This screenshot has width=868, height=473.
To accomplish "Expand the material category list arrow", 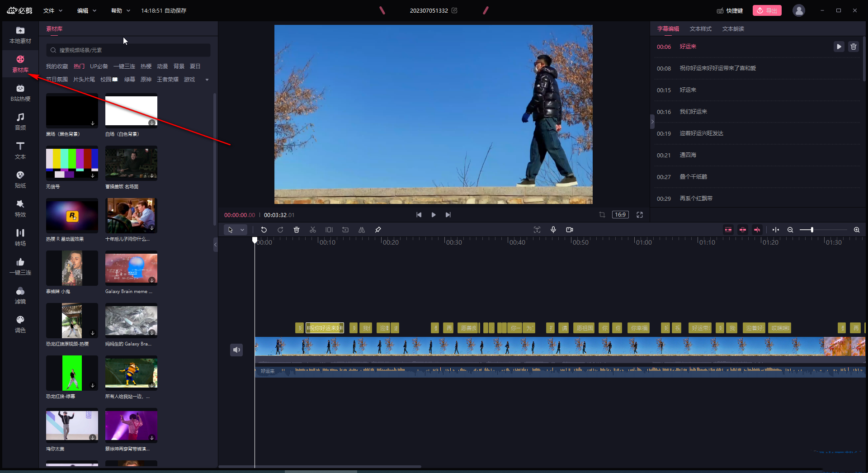I will tap(207, 80).
